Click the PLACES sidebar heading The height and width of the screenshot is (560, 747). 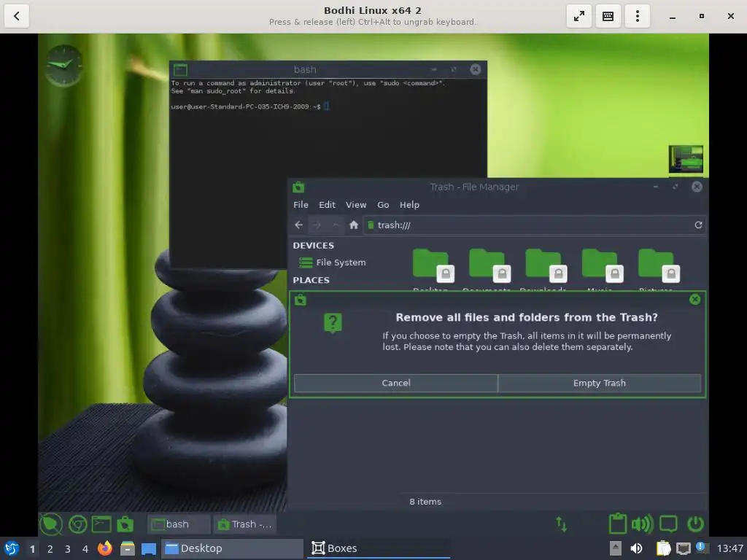click(x=311, y=280)
